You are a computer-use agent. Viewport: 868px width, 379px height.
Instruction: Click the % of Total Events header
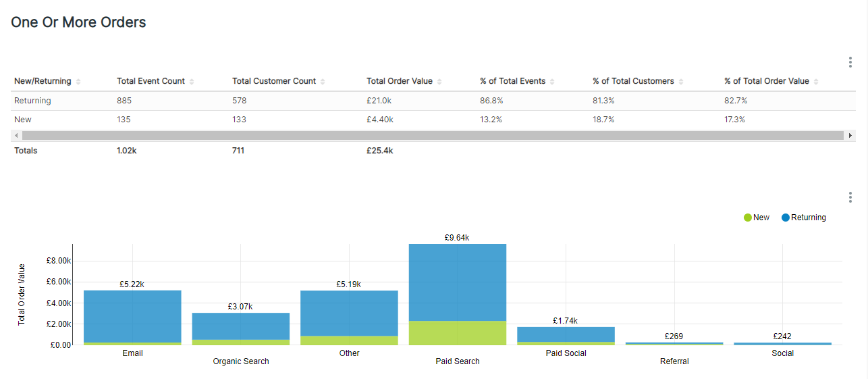tap(513, 81)
